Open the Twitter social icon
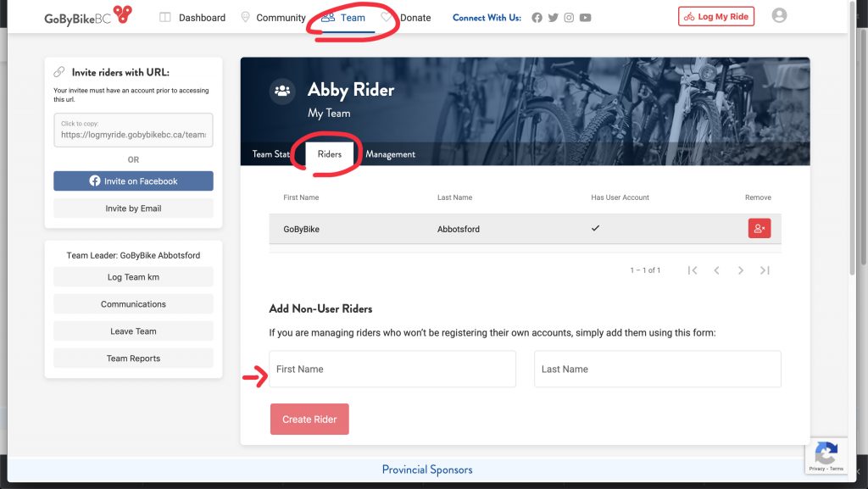868x489 pixels. coord(553,18)
